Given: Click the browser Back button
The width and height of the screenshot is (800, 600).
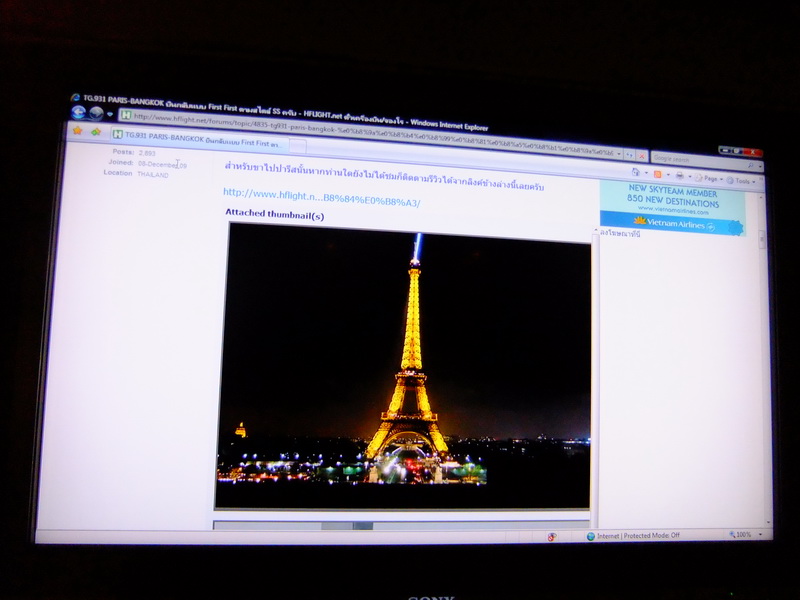Looking at the screenshot, I should coord(78,112).
